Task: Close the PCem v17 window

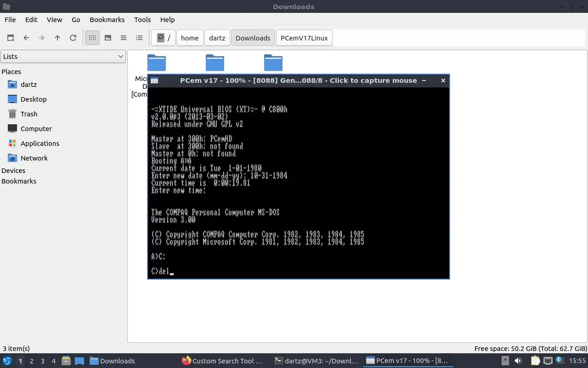Action: 443,80
